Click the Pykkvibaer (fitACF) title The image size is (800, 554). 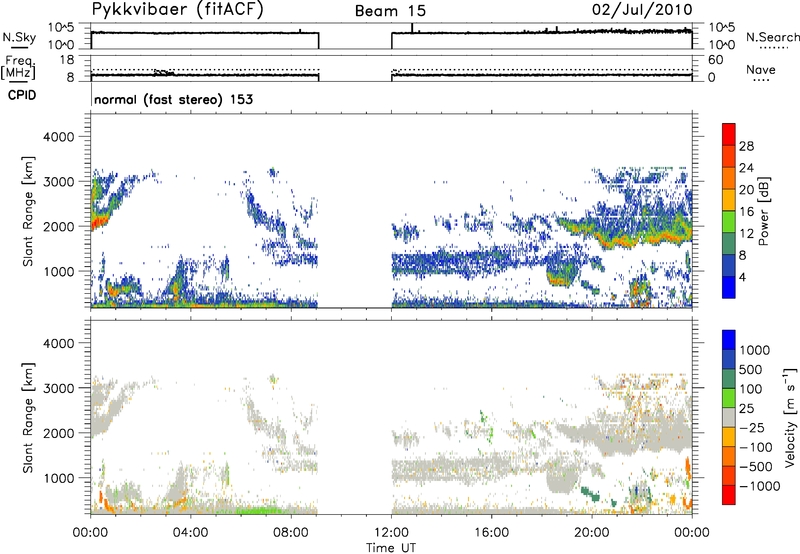tap(178, 10)
